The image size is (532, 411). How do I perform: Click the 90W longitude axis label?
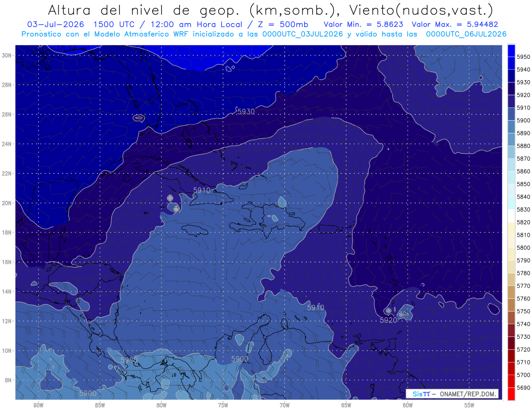point(38,405)
